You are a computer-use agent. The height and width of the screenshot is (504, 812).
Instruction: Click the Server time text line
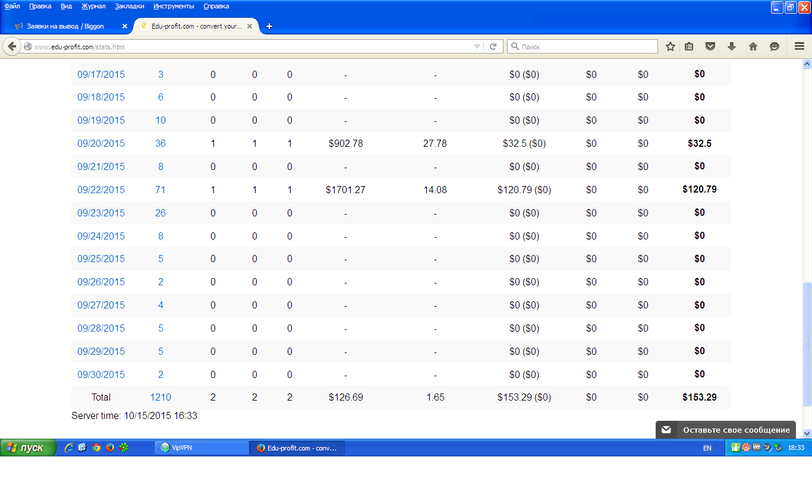(134, 415)
